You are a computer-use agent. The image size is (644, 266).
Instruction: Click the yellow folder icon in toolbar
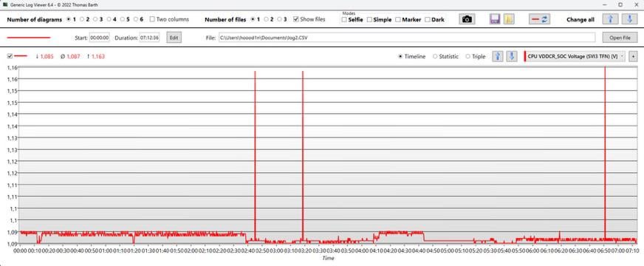tap(509, 19)
